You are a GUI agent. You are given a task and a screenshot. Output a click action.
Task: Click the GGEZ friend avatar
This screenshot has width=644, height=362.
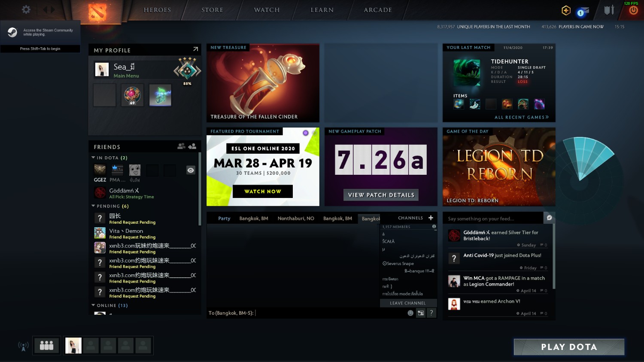(x=100, y=170)
